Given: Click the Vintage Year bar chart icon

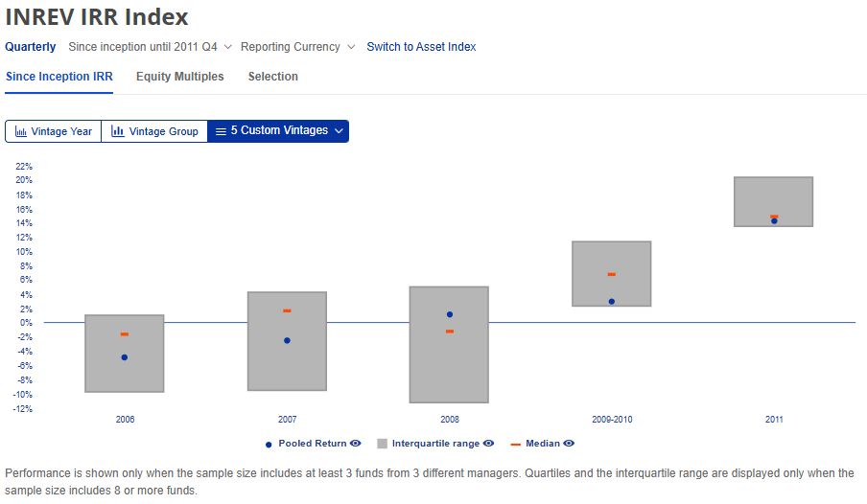Looking at the screenshot, I should [21, 131].
